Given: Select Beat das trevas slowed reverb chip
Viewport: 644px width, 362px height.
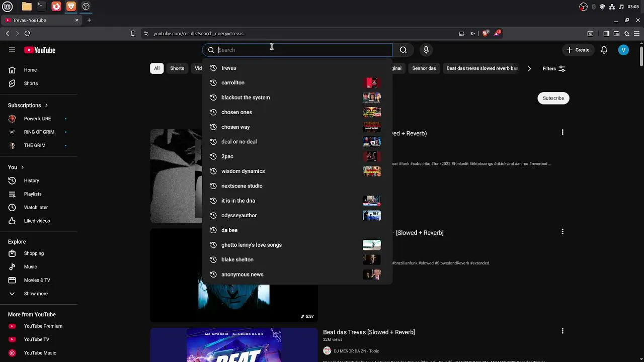Looking at the screenshot, I should pyautogui.click(x=482, y=68).
